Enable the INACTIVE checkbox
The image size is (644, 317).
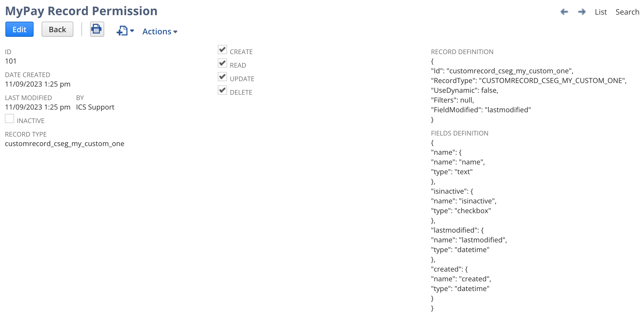(9, 118)
